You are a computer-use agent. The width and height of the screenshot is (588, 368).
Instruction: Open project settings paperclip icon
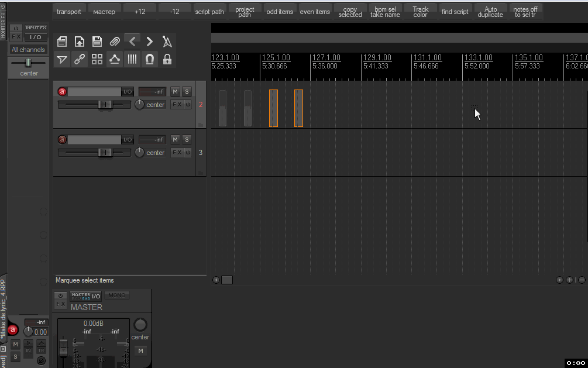coord(115,42)
